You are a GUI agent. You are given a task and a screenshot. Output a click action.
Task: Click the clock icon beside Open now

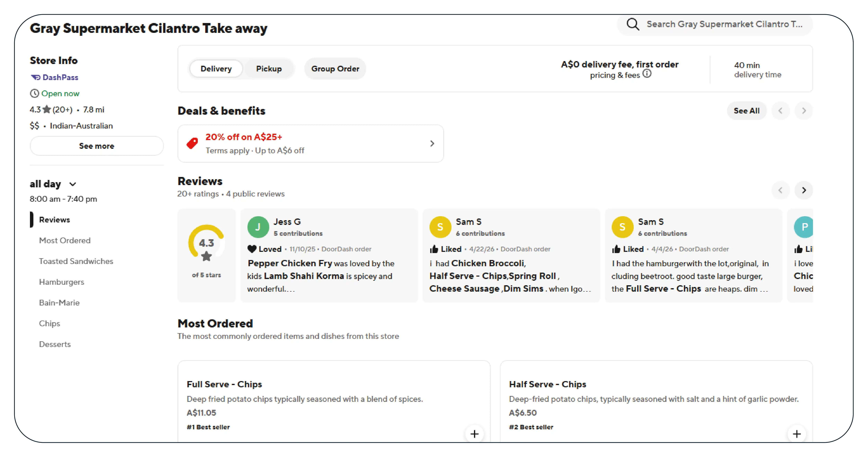34,93
